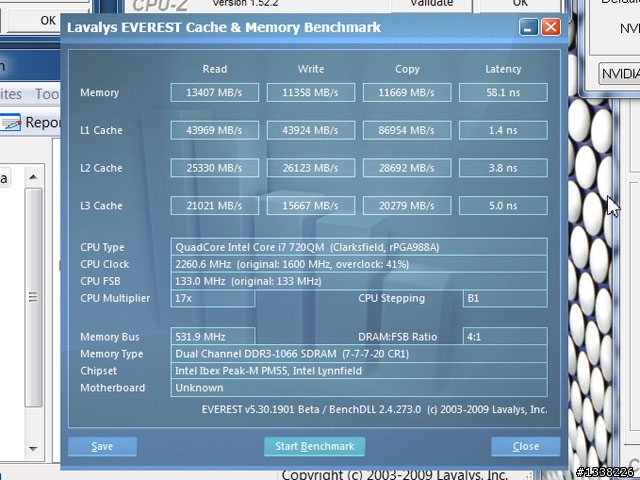Select Memory Write value 11358 MB/s
The width and height of the screenshot is (640, 480).
click(x=311, y=93)
